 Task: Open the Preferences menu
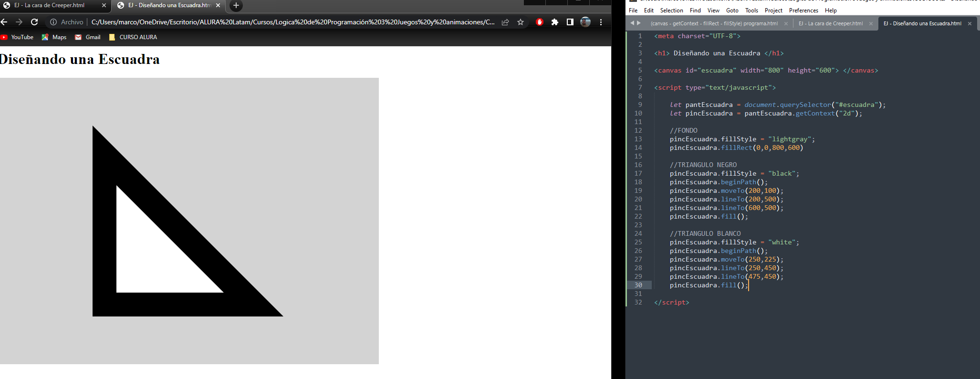pos(803,11)
